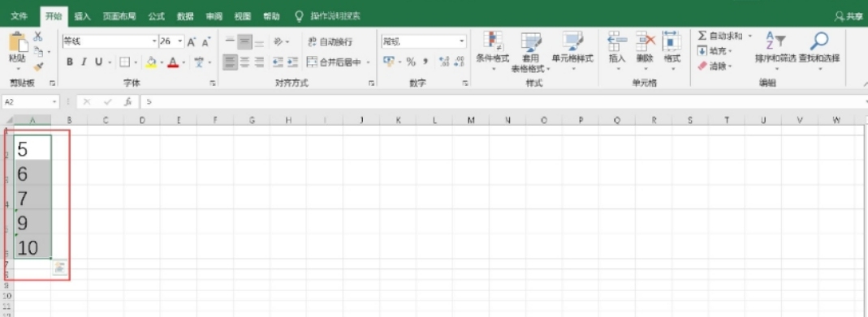Open Format as Table (套用表格格式)
Viewport: 868px width, 317px height.
(531, 51)
